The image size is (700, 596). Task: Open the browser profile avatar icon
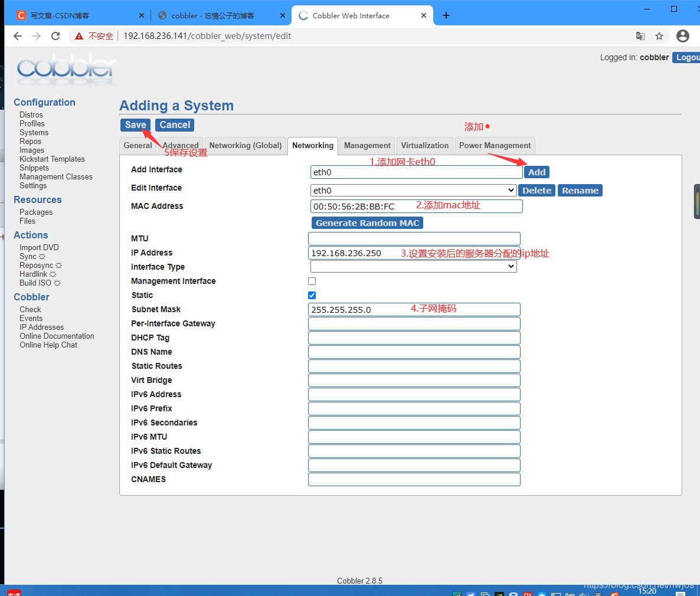point(683,36)
